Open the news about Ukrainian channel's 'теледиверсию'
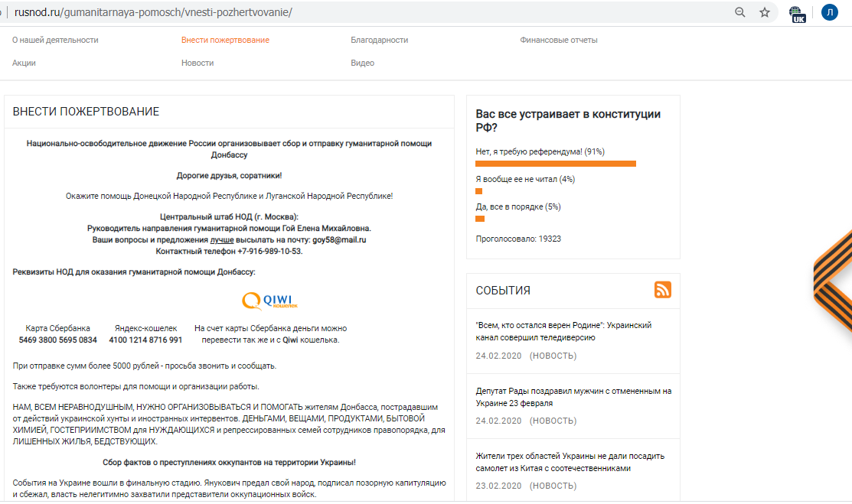The width and height of the screenshot is (852, 504). pyautogui.click(x=563, y=331)
